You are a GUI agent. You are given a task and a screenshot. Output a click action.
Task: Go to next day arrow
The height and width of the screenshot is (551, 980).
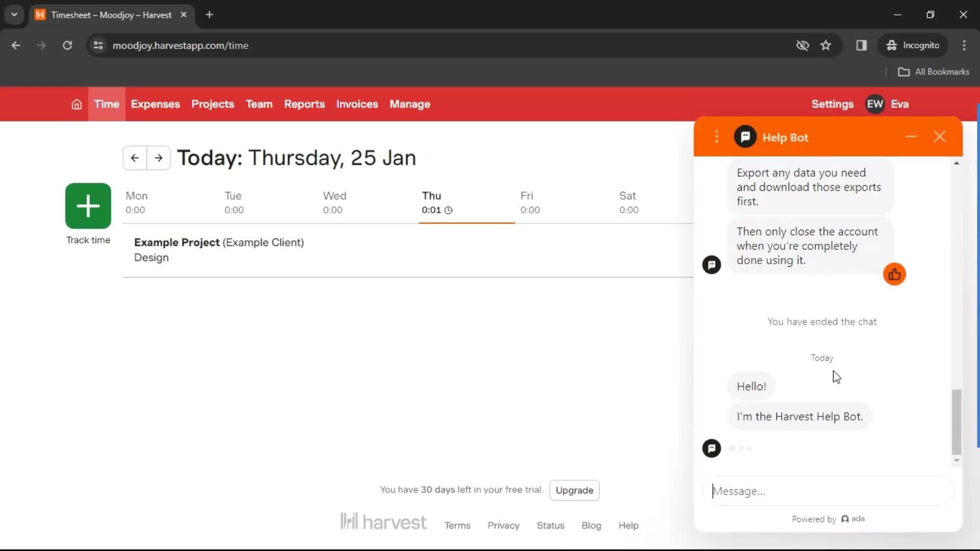click(159, 158)
